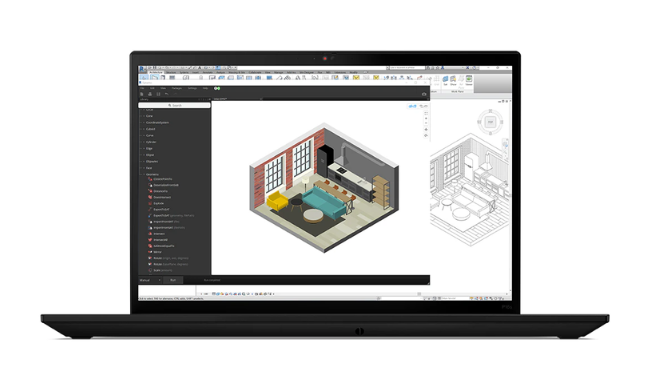Click the Set work plane icon
Viewport: 650px width, 390px height.
tap(446, 79)
